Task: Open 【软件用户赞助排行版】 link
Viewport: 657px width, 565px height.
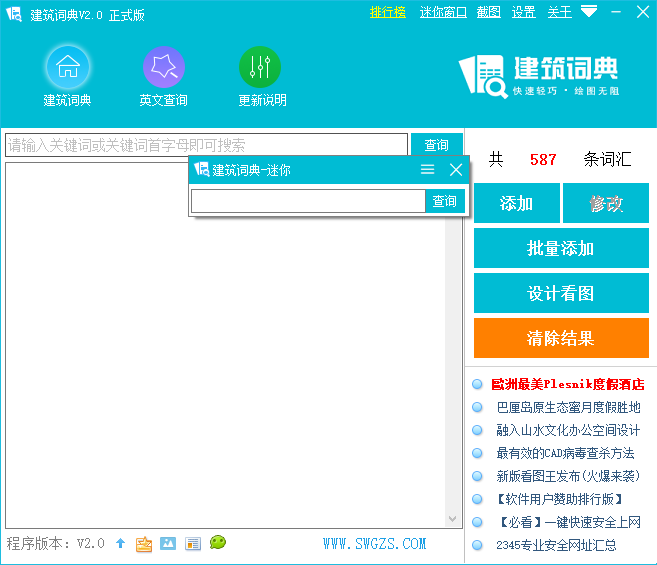Action: (x=560, y=499)
